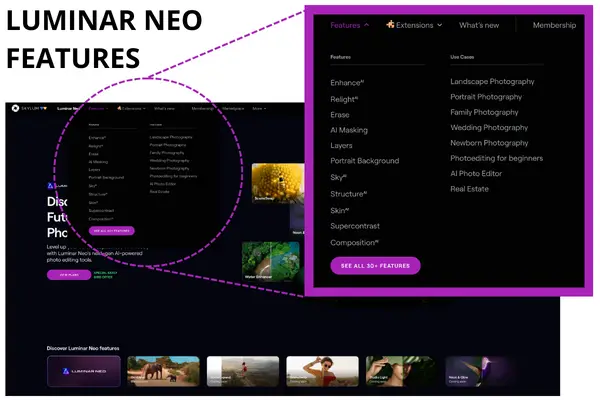Click the Discover Luminar Neo features heading
Image resolution: width=600 pixels, height=400 pixels.
pos(83,348)
